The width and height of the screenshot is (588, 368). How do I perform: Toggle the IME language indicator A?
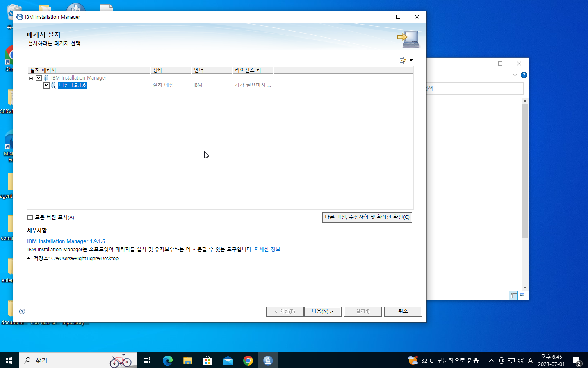point(530,361)
